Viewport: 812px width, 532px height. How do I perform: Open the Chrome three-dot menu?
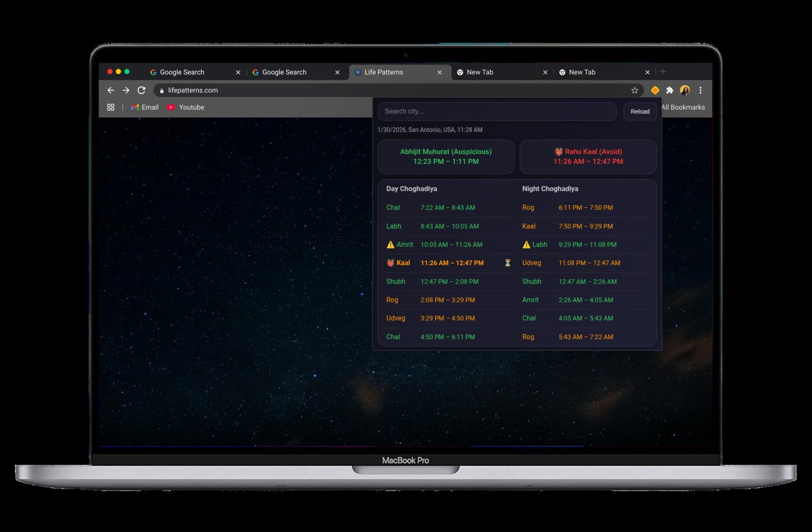[x=701, y=90]
